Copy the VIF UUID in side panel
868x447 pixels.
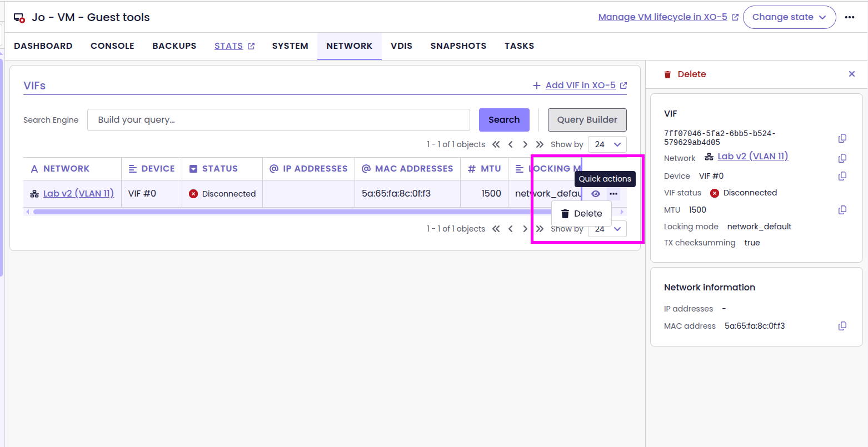842,138
